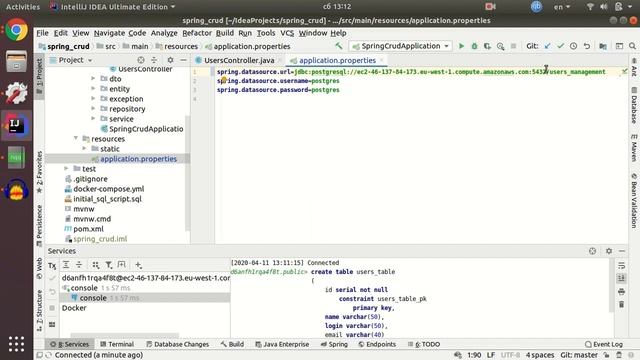The width and height of the screenshot is (640, 360).
Task: Open Maven side panel
Action: pyautogui.click(x=634, y=148)
